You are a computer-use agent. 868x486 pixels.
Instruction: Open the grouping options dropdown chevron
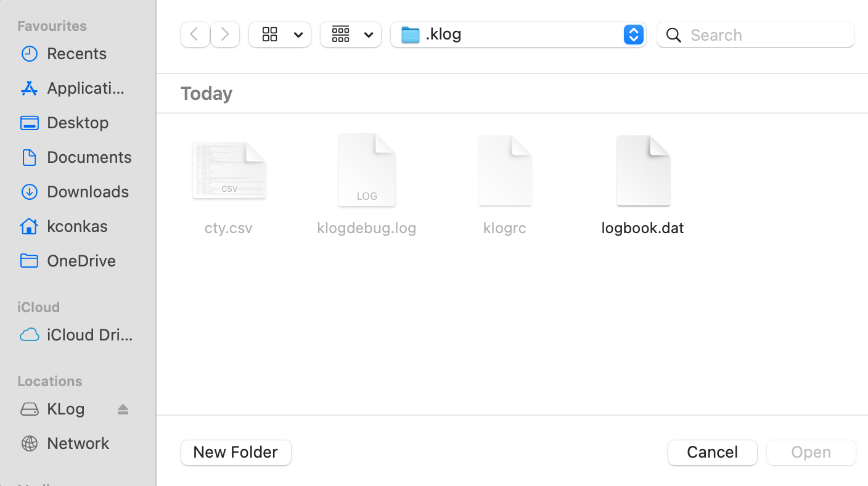(x=369, y=35)
